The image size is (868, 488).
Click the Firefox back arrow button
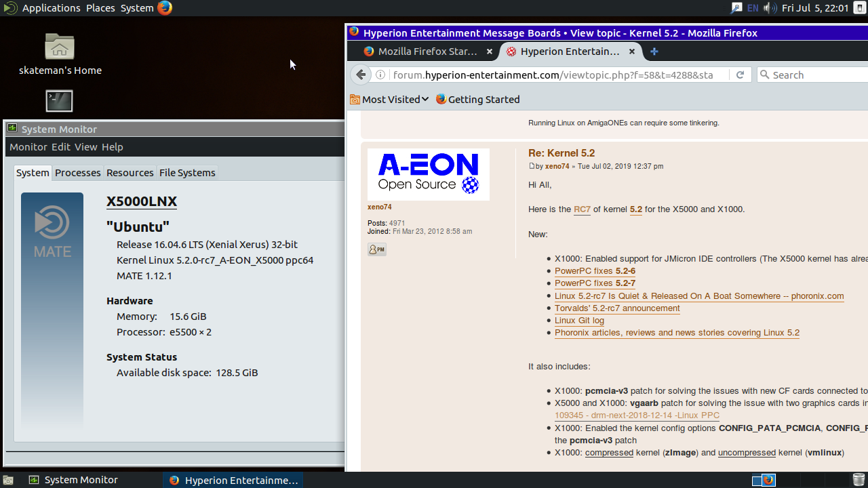(361, 75)
